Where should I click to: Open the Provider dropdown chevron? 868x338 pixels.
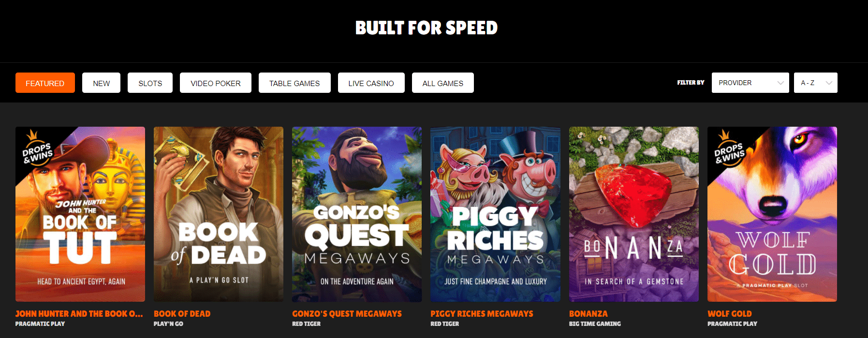click(780, 83)
